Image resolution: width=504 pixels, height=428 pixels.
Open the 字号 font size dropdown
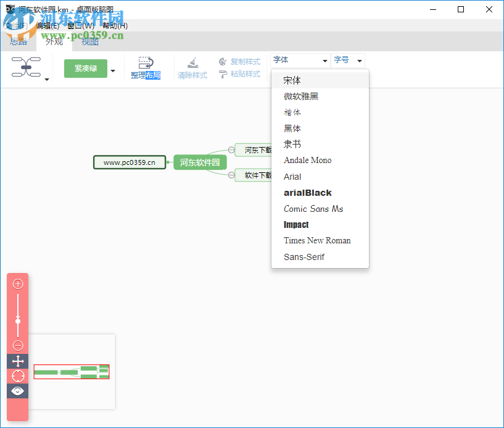tap(347, 60)
